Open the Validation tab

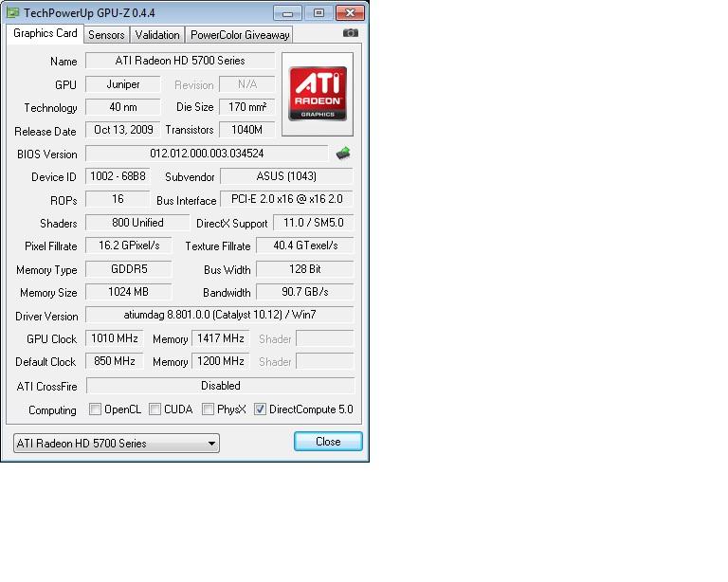pyautogui.click(x=157, y=35)
